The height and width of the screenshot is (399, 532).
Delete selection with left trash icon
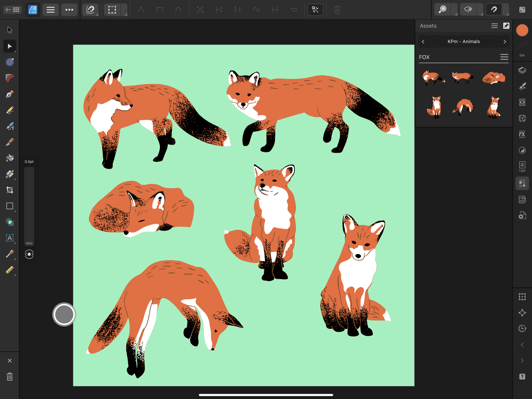(10, 376)
